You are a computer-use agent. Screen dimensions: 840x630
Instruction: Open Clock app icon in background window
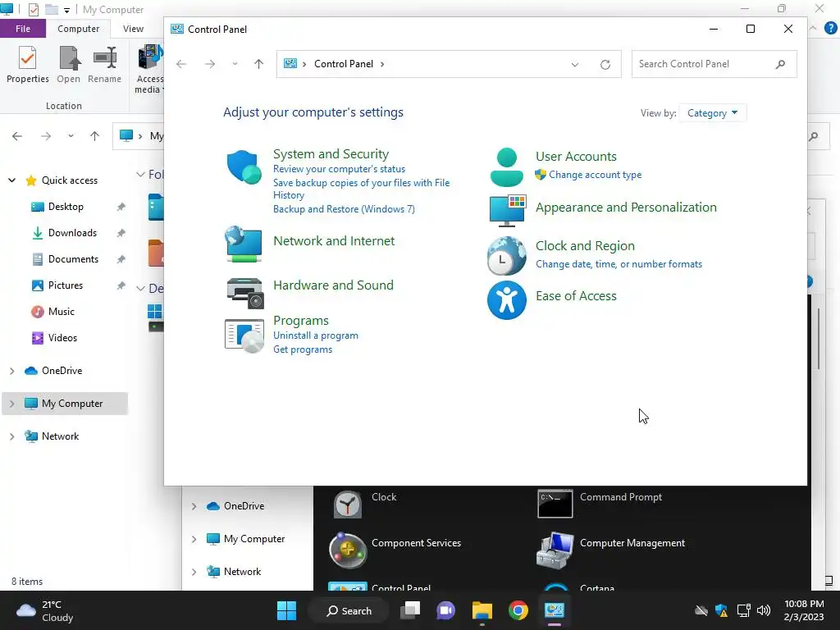(x=348, y=504)
